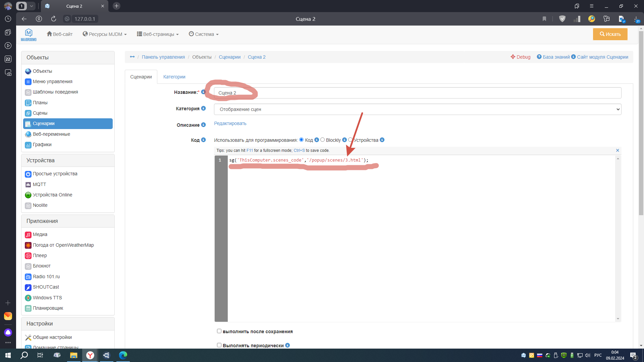Click the Weather OpenWeatherMap icon
644x362 pixels.
pos(28,245)
